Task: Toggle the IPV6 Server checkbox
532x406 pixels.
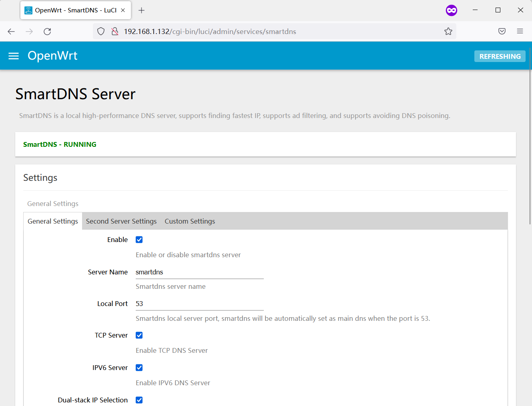Action: pos(139,368)
